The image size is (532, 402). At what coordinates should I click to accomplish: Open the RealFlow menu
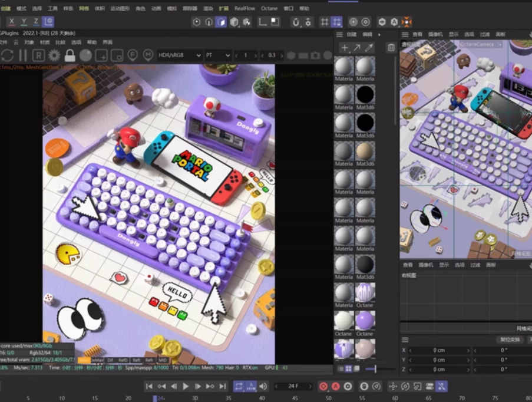click(244, 9)
